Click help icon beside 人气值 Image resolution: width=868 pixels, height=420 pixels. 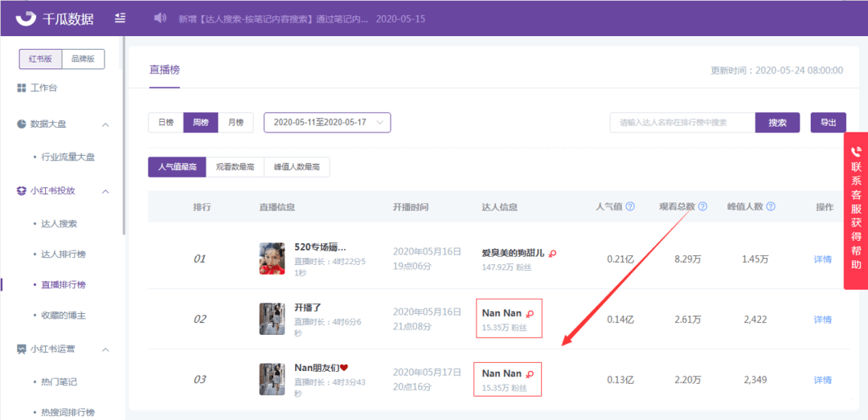[630, 207]
